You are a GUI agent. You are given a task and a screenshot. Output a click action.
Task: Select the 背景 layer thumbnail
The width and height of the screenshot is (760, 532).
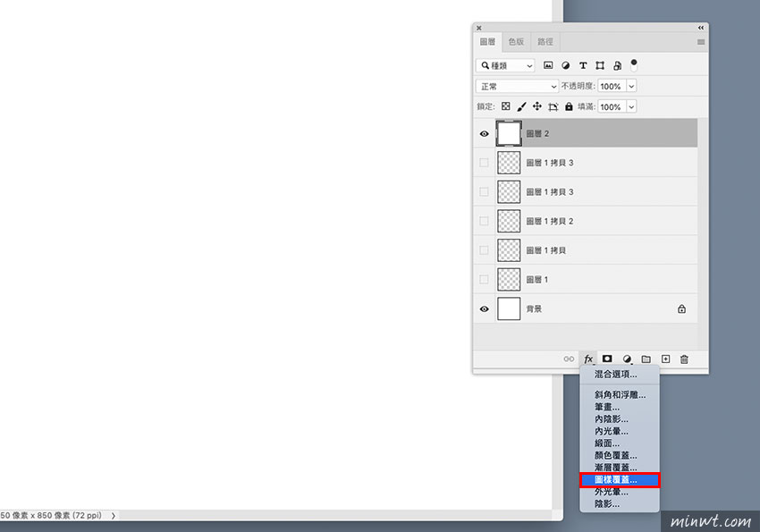(x=509, y=308)
